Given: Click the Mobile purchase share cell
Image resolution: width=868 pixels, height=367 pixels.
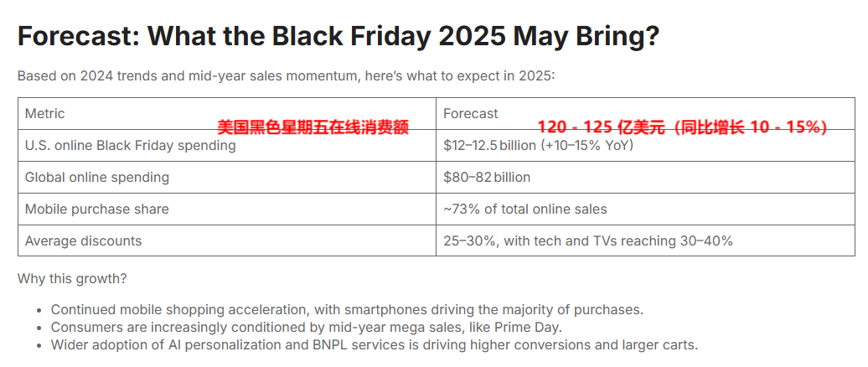Looking at the screenshot, I should pyautogui.click(x=96, y=209).
